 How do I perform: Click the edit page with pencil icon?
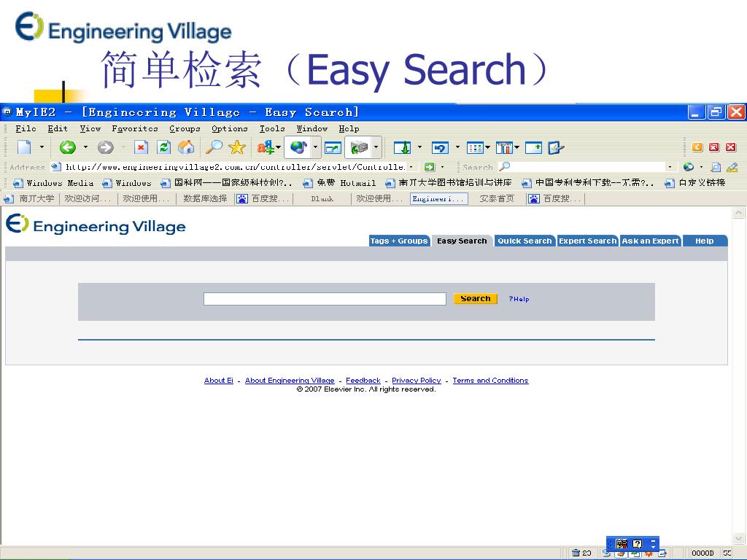pyautogui.click(x=556, y=148)
